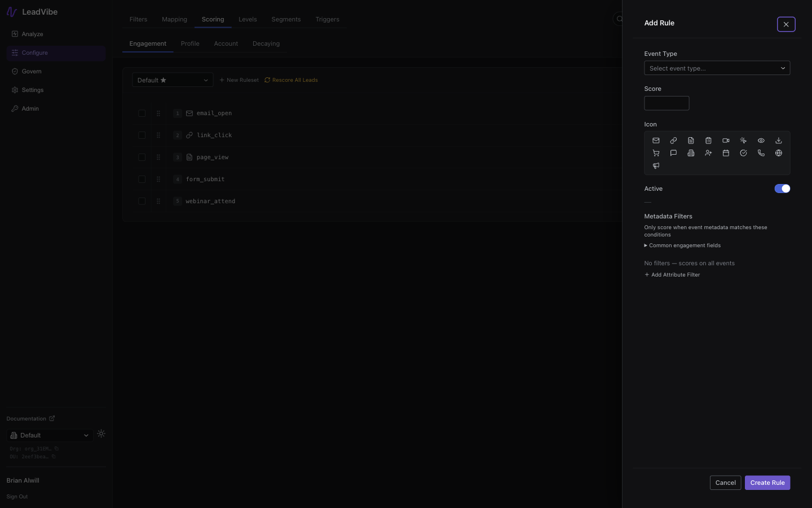Image resolution: width=812 pixels, height=508 pixels.
Task: Pick the video camera icon in the icon grid
Action: [x=726, y=141]
